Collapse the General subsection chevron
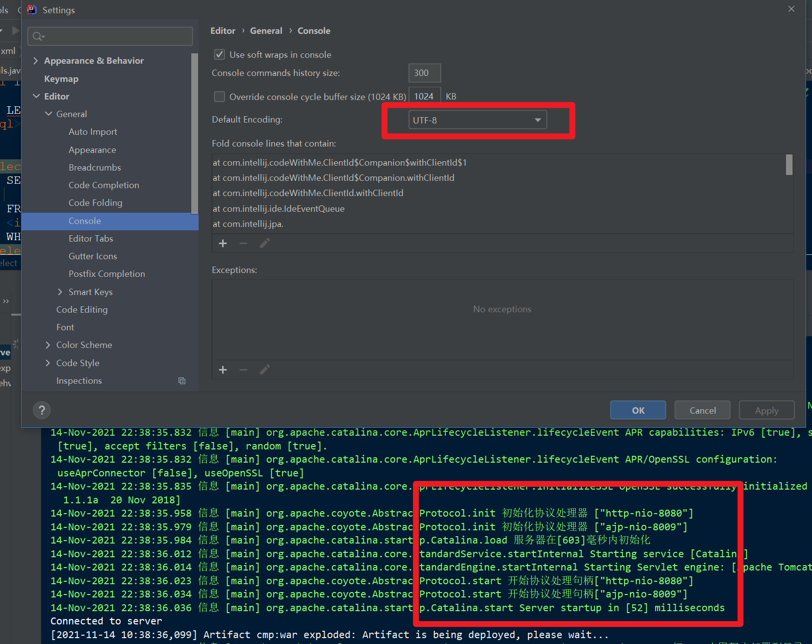812x644 pixels. [49, 114]
